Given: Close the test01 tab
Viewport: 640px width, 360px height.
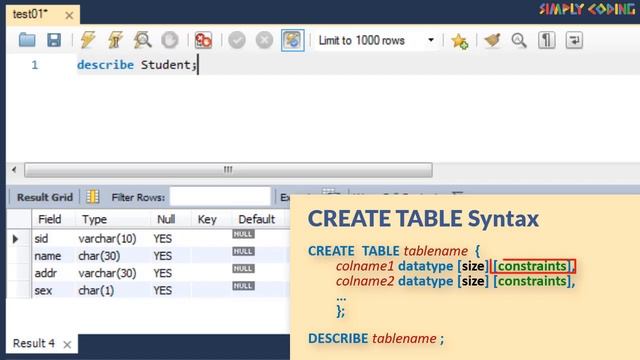Looking at the screenshot, I should coord(69,16).
